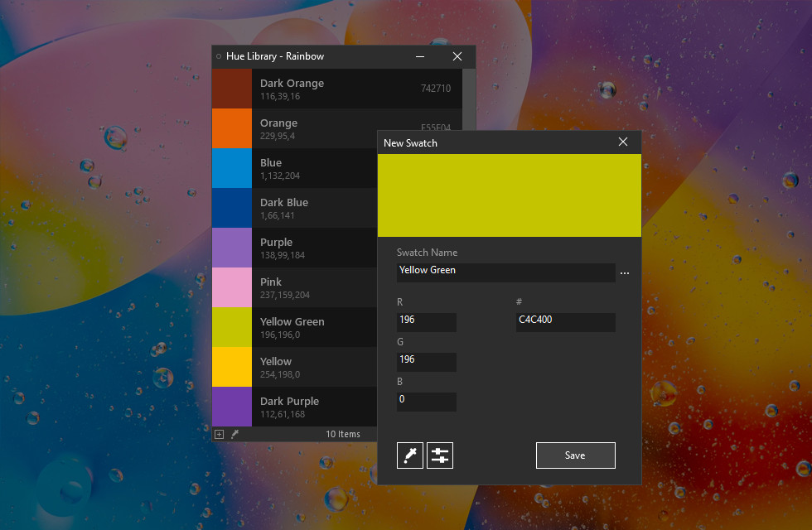Click the 'Dark Blue' swatch name
This screenshot has width=812, height=530.
(283, 203)
